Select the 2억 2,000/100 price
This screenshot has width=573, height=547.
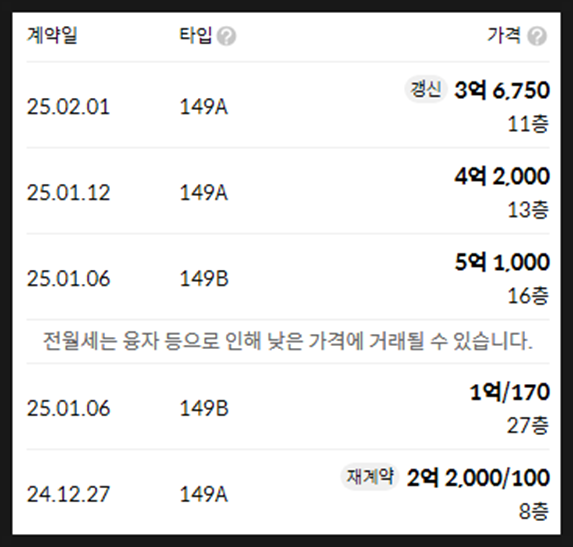[x=478, y=477]
